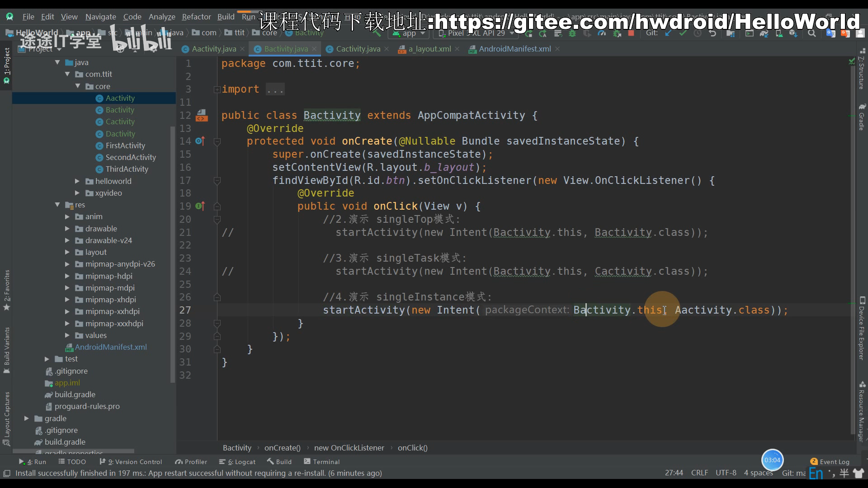The width and height of the screenshot is (868, 488).
Task: Click the CRLF line separator in the status bar
Action: [699, 473]
